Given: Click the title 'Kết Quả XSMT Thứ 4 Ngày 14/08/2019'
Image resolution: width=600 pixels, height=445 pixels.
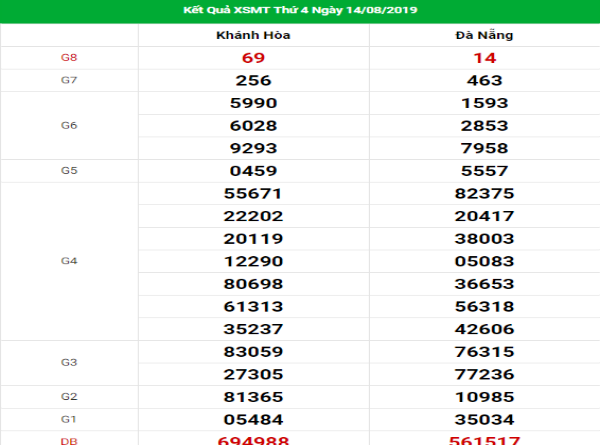Looking at the screenshot, I should point(299,9).
